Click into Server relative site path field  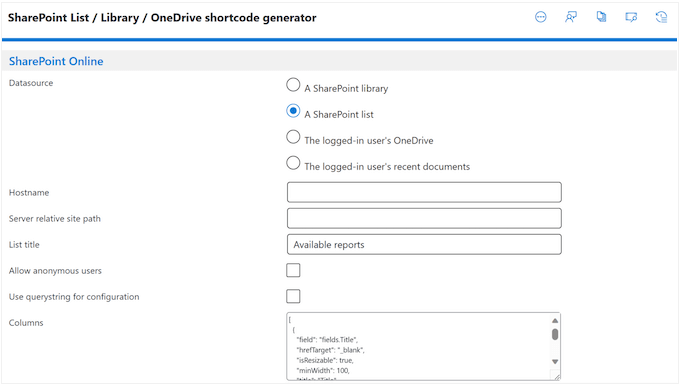click(424, 218)
